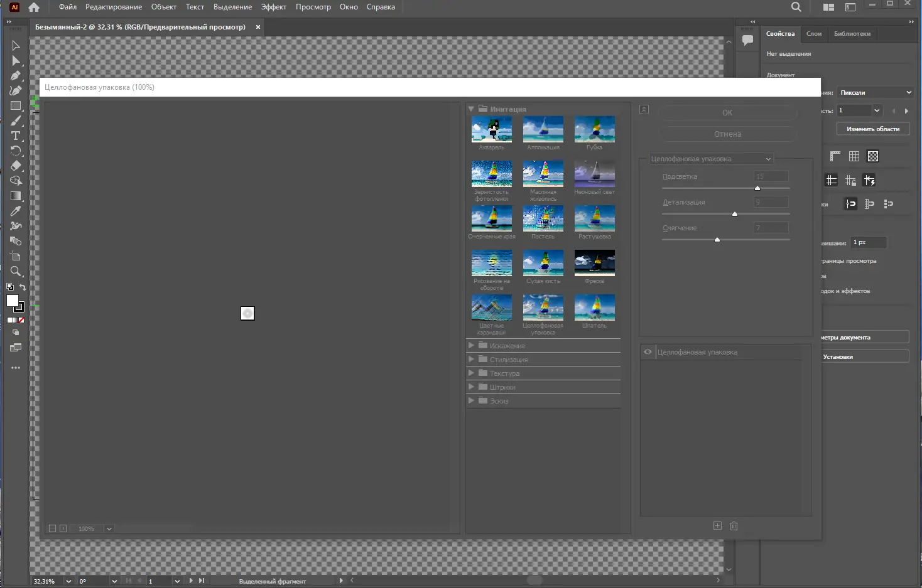Switch to the Слои tab
This screenshot has height=588, width=922.
(x=814, y=34)
